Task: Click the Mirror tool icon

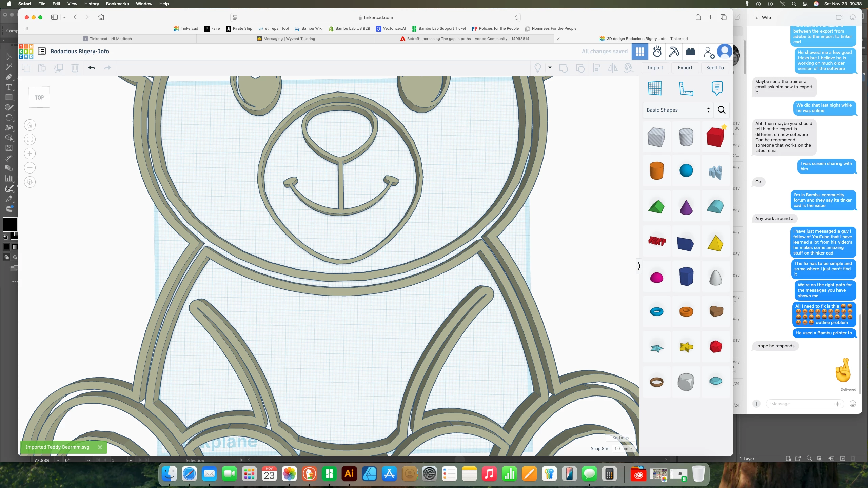Action: [612, 68]
